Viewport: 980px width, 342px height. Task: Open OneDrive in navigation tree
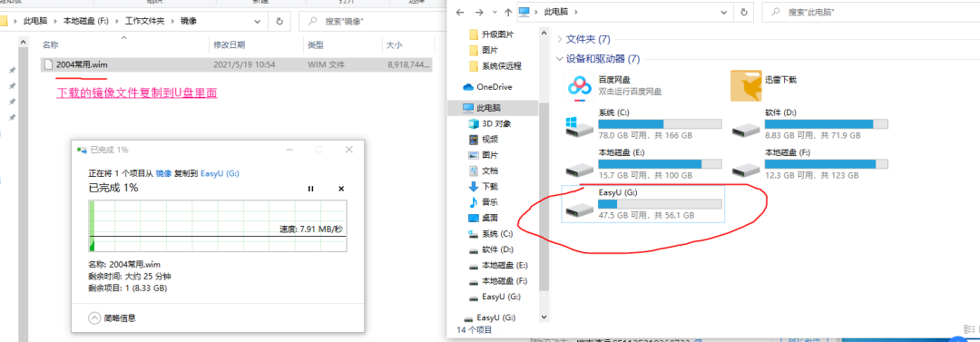coord(487,87)
